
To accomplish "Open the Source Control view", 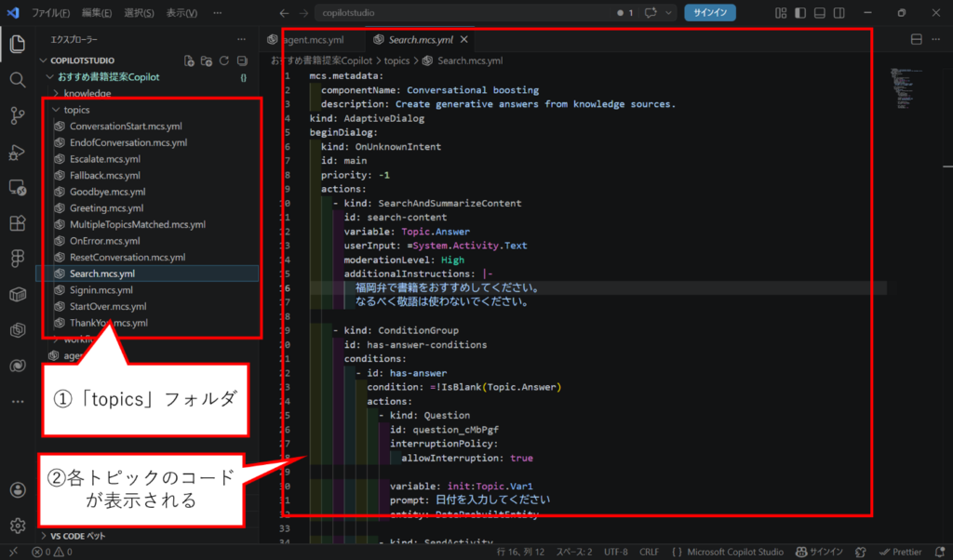I will [x=17, y=115].
